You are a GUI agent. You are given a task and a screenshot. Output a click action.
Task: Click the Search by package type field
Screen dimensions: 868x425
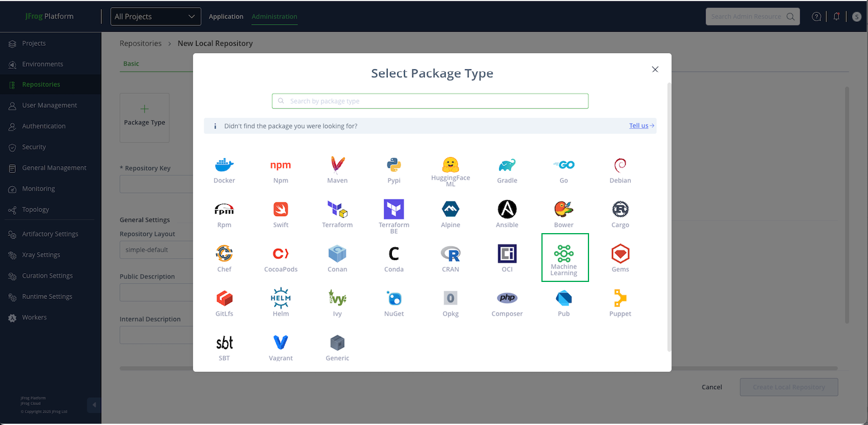pyautogui.click(x=430, y=101)
